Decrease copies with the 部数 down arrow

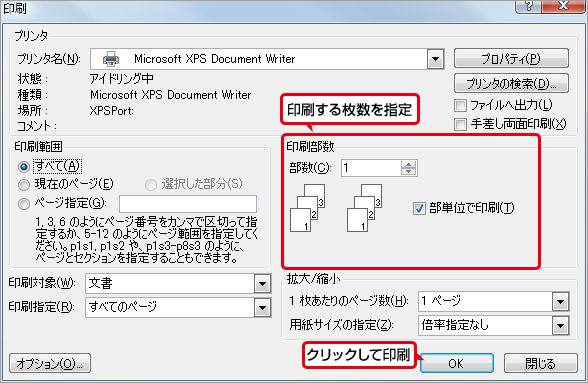tap(408, 172)
